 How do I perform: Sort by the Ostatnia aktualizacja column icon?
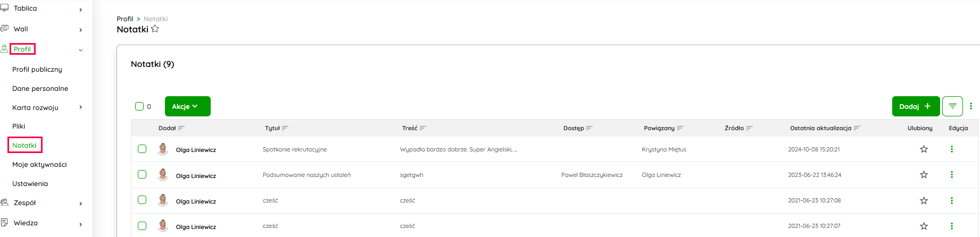(x=857, y=128)
